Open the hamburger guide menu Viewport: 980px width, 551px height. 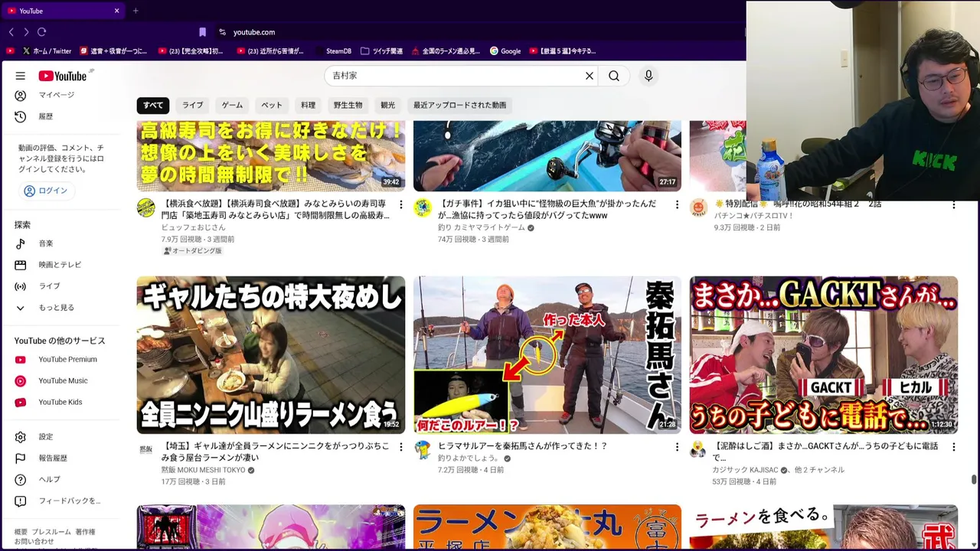coord(21,76)
